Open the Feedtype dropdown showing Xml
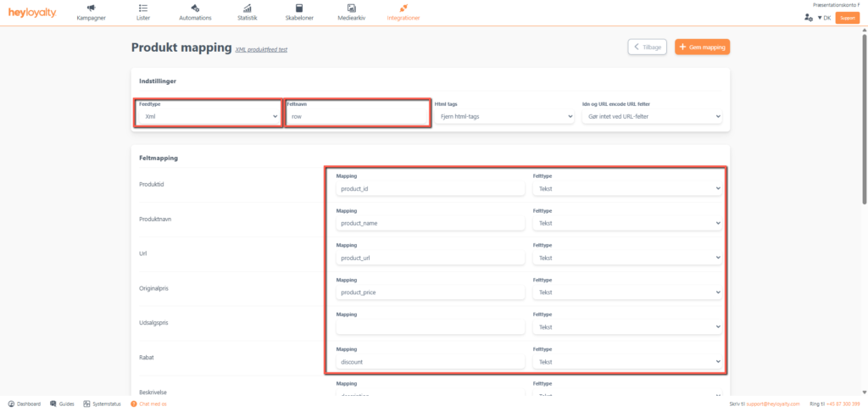The height and width of the screenshot is (412, 868). point(208,116)
